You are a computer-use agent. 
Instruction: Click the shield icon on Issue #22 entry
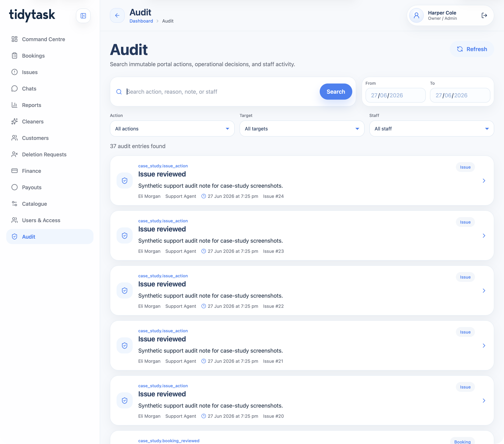[125, 291]
